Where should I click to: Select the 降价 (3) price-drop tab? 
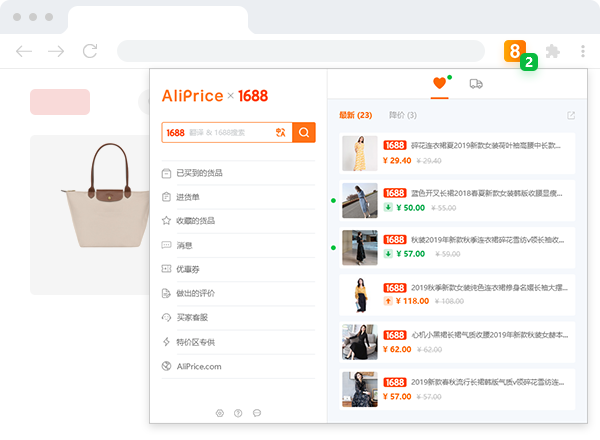403,115
